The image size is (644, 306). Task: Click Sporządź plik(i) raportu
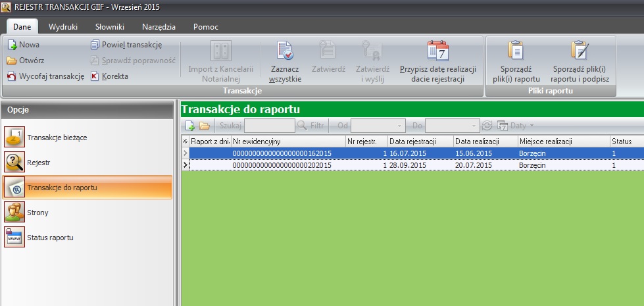click(x=516, y=62)
